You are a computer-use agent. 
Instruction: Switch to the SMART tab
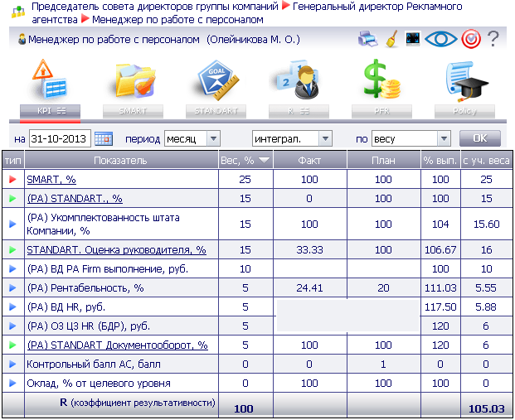[133, 111]
